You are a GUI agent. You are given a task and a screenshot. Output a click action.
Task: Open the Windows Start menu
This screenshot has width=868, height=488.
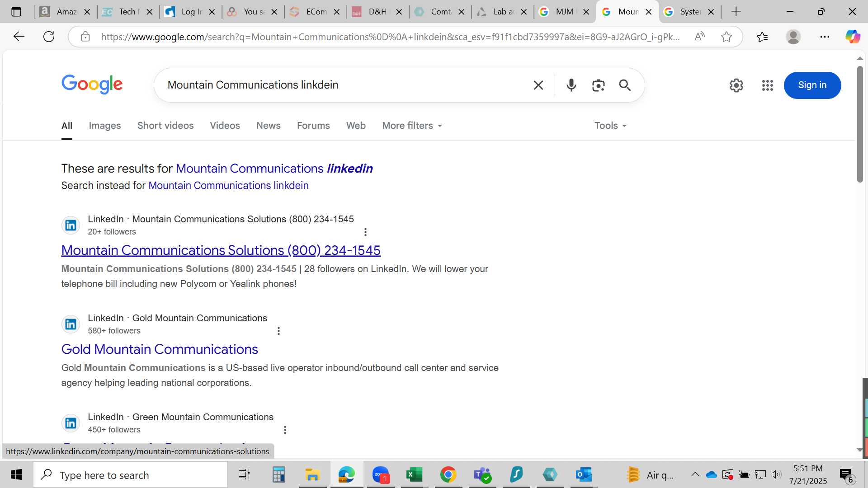click(x=16, y=474)
